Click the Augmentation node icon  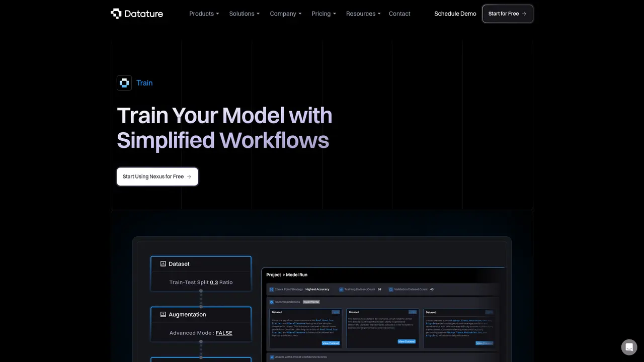coord(163,315)
